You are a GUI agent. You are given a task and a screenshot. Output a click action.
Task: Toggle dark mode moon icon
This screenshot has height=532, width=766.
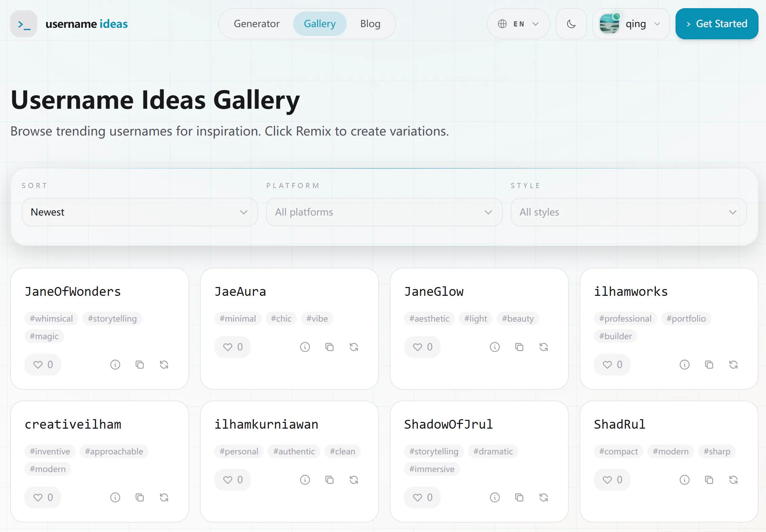coord(571,24)
